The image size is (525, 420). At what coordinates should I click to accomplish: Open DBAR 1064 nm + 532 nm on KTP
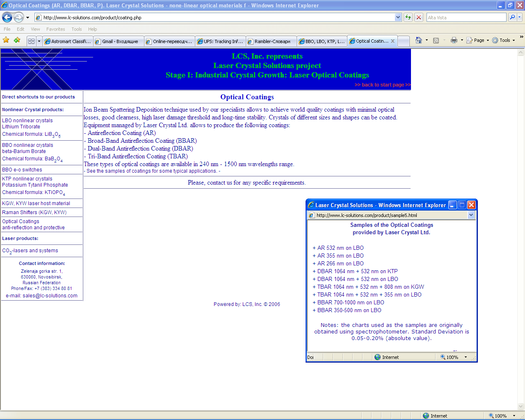tap(358, 272)
